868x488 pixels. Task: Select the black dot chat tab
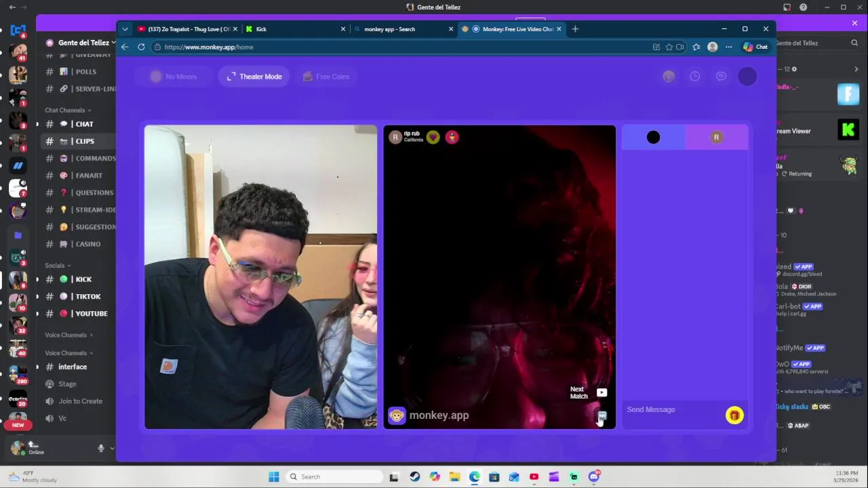(x=653, y=138)
